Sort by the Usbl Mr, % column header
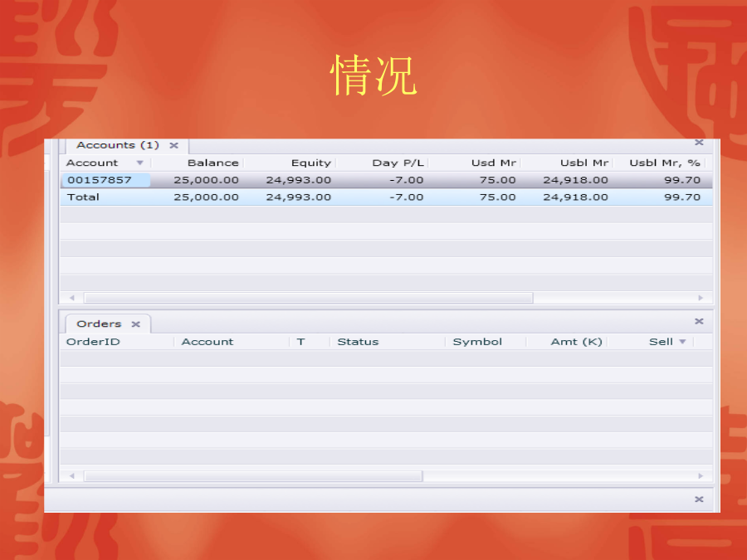Viewport: 747px width, 560px height. 665,163
